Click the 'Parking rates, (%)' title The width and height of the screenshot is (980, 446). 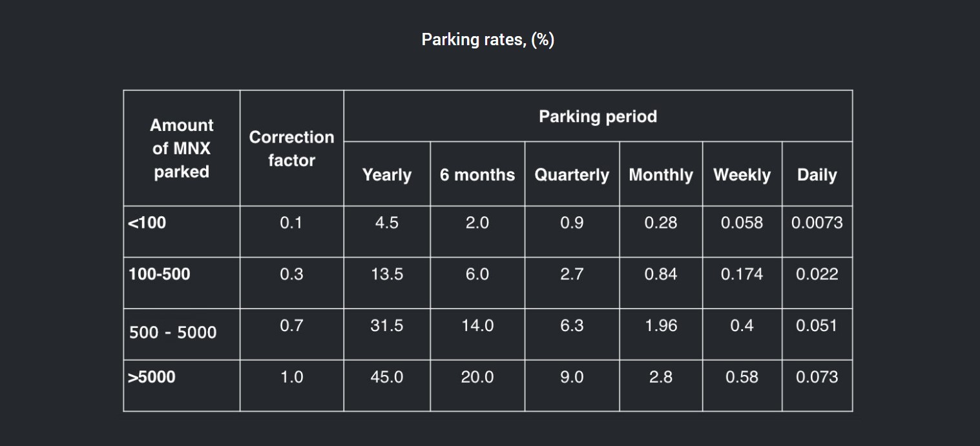pyautogui.click(x=488, y=40)
